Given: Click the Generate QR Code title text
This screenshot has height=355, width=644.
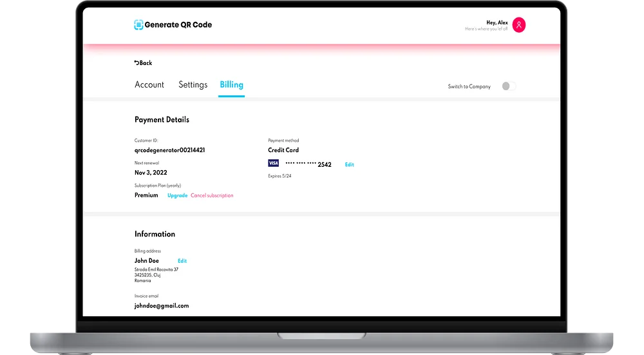Looking at the screenshot, I should point(178,24).
